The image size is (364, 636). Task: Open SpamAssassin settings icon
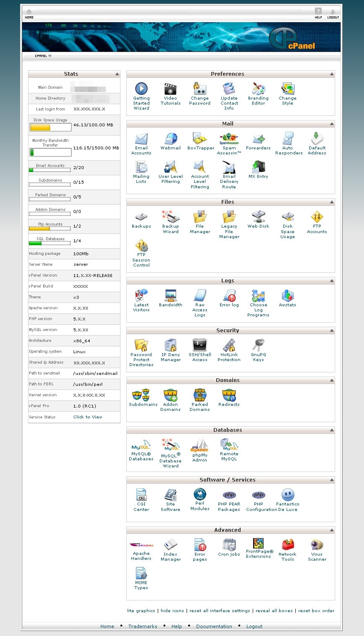click(229, 139)
